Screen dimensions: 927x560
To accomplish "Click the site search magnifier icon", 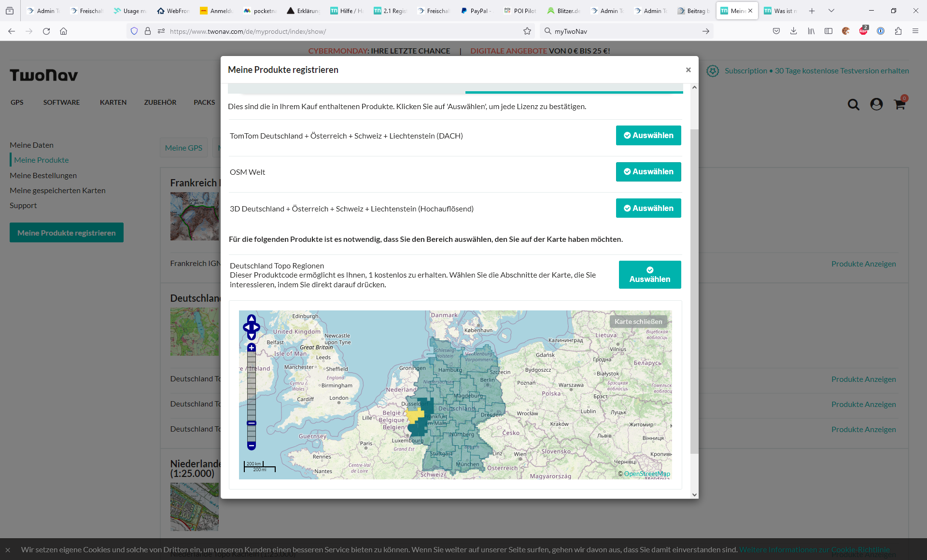I will click(x=854, y=104).
